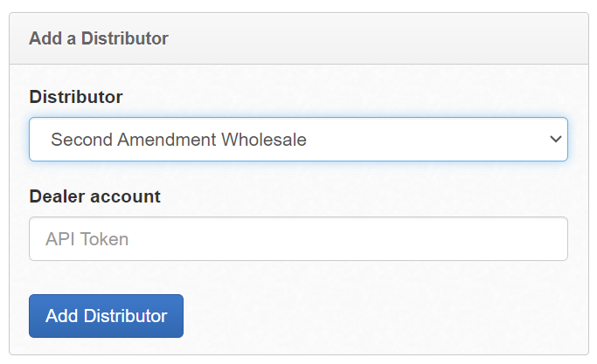Click the API Token input field
Screen dimensions: 597x364
click(x=298, y=239)
